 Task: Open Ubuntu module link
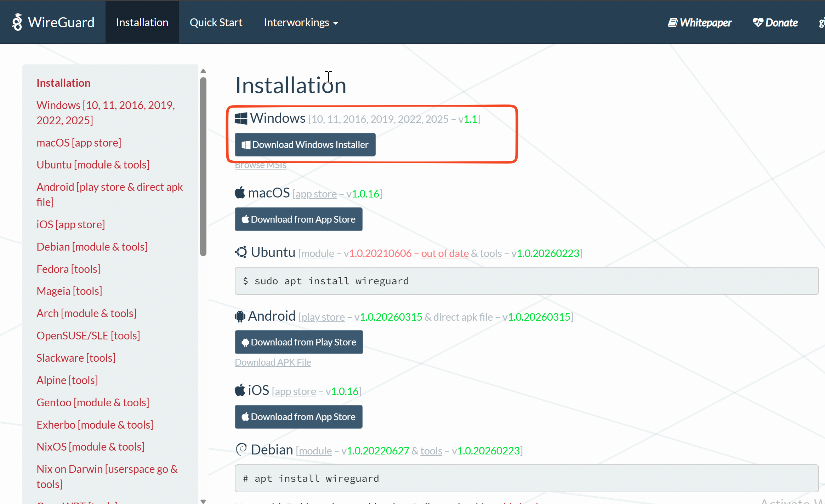coord(318,253)
